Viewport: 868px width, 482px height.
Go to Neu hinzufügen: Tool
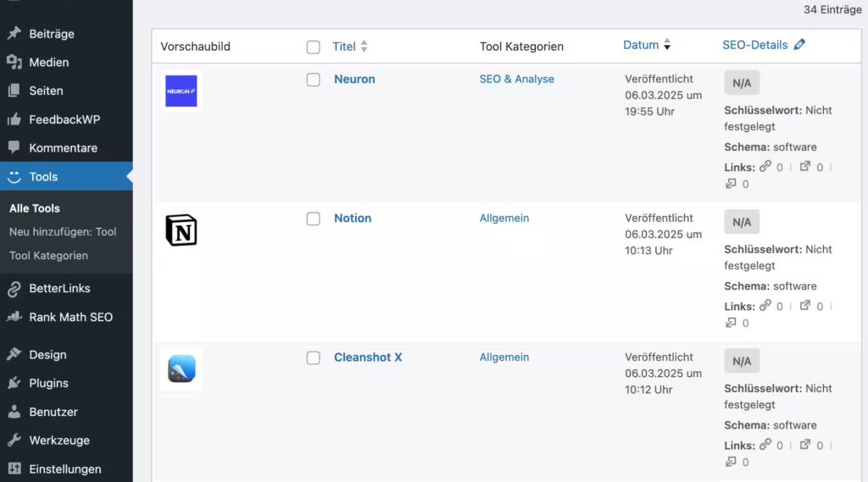tap(63, 231)
